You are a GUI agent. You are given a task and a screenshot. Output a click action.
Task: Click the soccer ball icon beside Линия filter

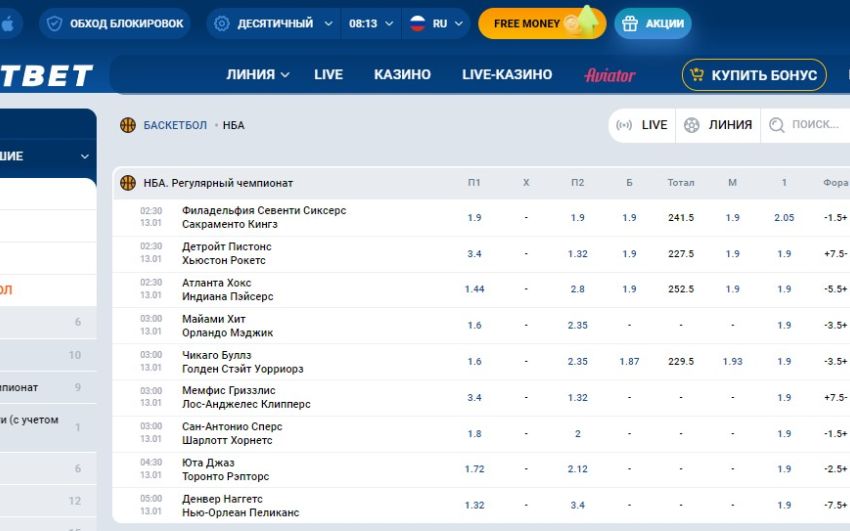[x=692, y=125]
